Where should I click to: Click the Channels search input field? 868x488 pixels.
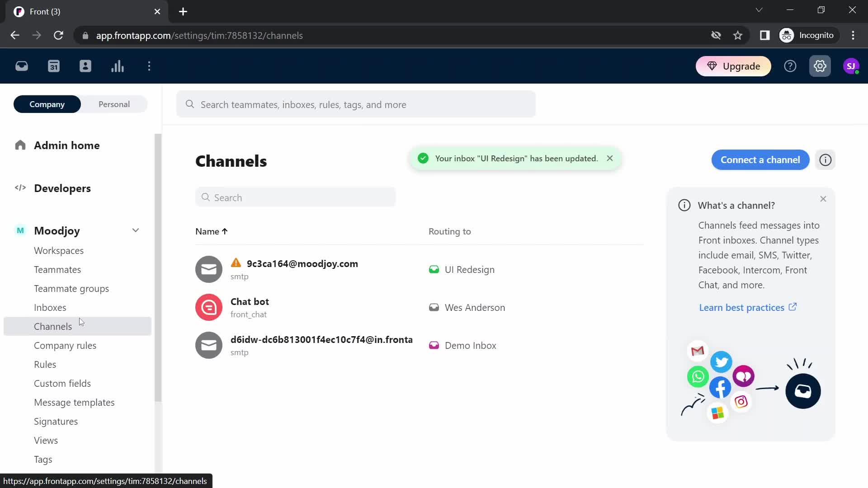coord(295,197)
